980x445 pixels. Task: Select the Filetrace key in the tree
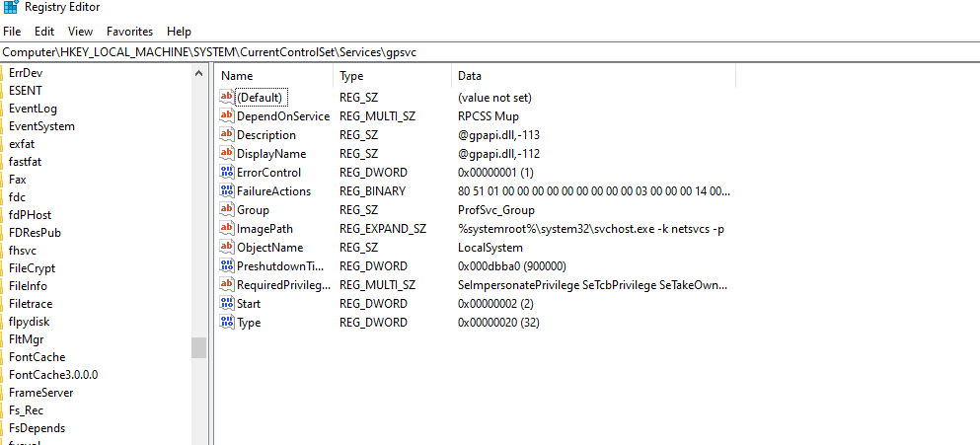(31, 304)
